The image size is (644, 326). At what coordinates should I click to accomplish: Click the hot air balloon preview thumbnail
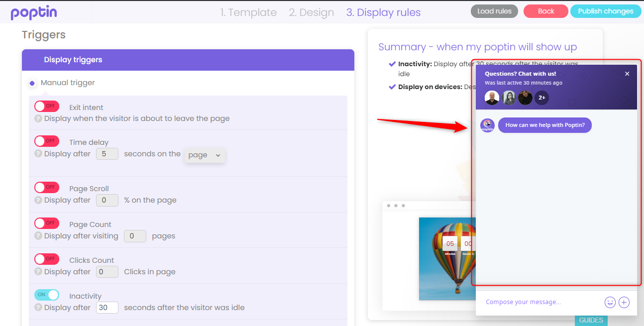[447, 259]
